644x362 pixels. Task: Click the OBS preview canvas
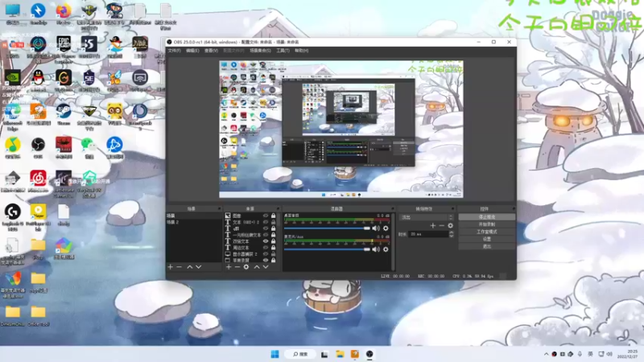pyautogui.click(x=341, y=129)
